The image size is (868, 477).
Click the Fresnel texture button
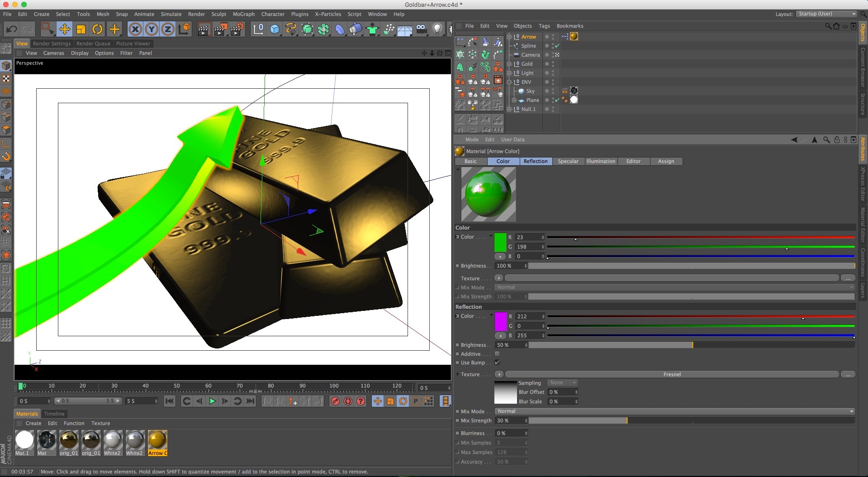pyautogui.click(x=672, y=374)
